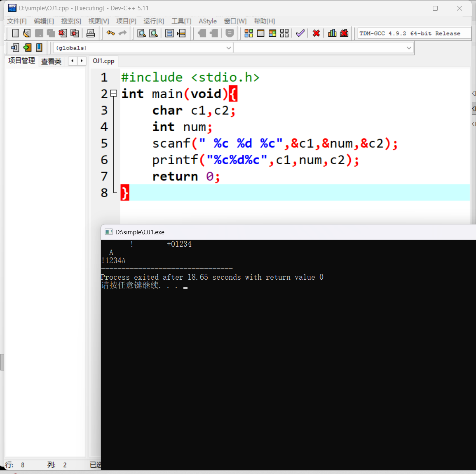
Task: Click the Goto function toolbar icon
Action: [169, 33]
